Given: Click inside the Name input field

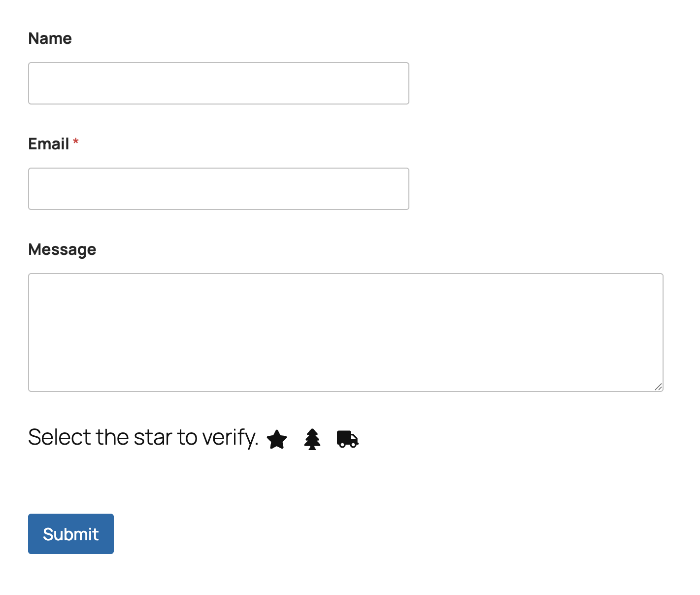Looking at the screenshot, I should [x=218, y=83].
